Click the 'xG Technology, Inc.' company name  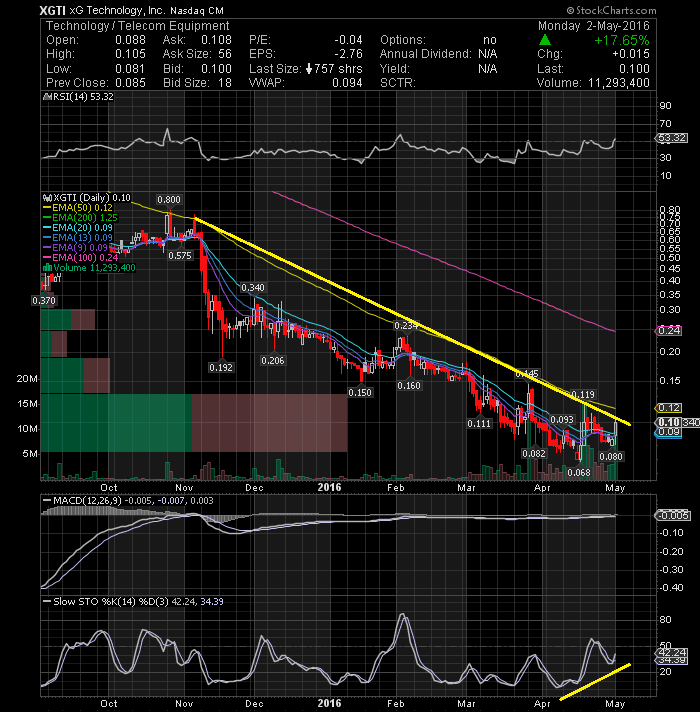(118, 10)
